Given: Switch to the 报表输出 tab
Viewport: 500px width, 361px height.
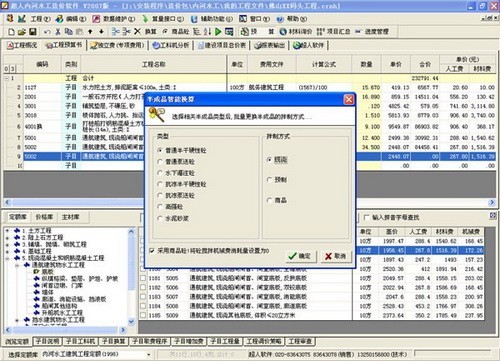Looking at the screenshot, I should point(270,45).
